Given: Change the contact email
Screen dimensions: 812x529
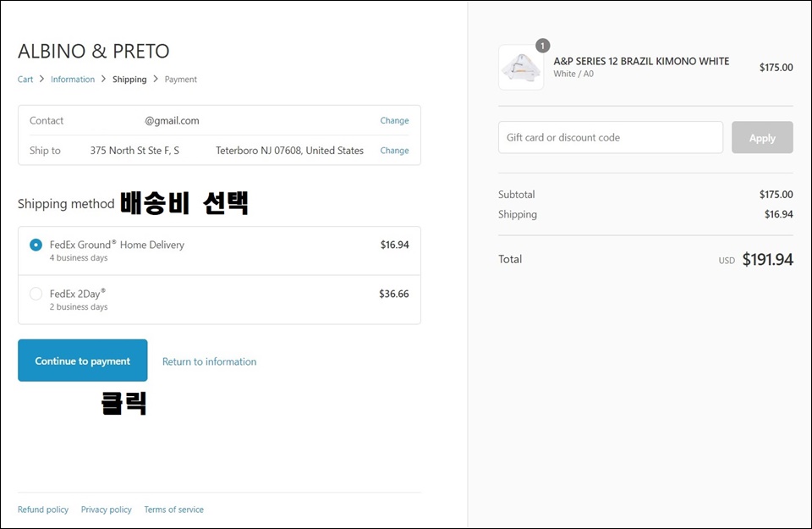Looking at the screenshot, I should pos(394,120).
